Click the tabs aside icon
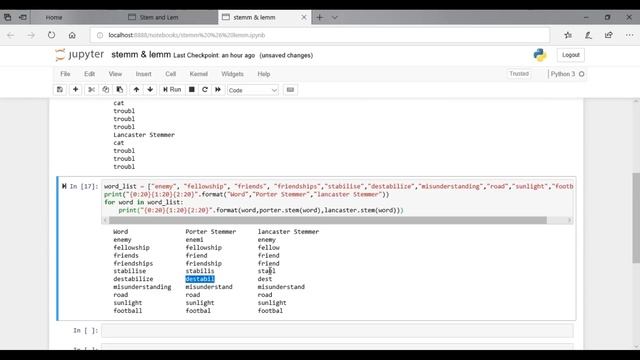The height and width of the screenshot is (360, 640). point(8,18)
